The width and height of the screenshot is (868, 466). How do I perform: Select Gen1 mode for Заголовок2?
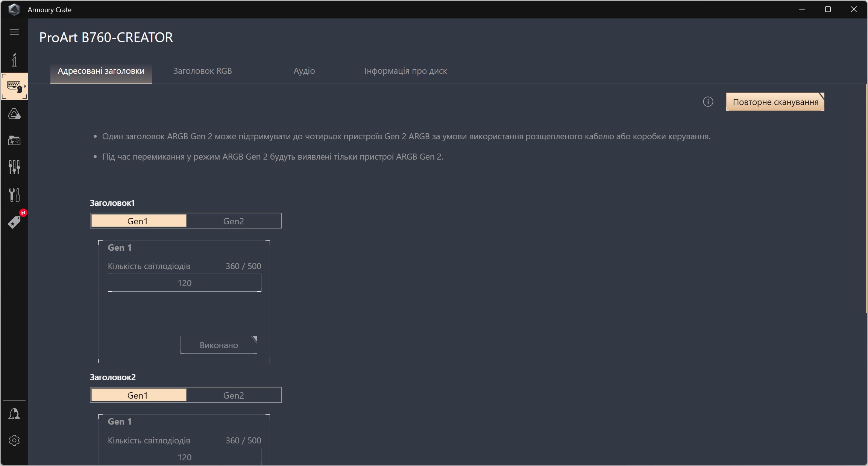pos(138,395)
